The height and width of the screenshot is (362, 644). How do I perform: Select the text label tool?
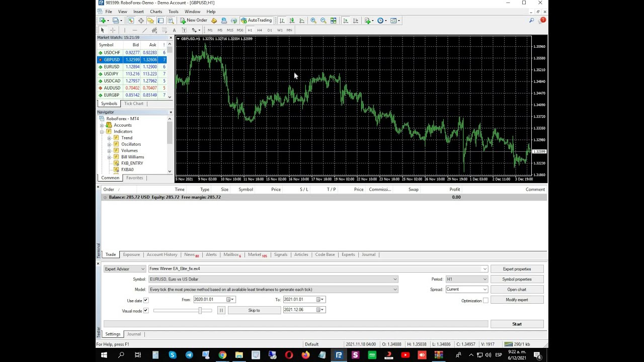click(x=184, y=30)
